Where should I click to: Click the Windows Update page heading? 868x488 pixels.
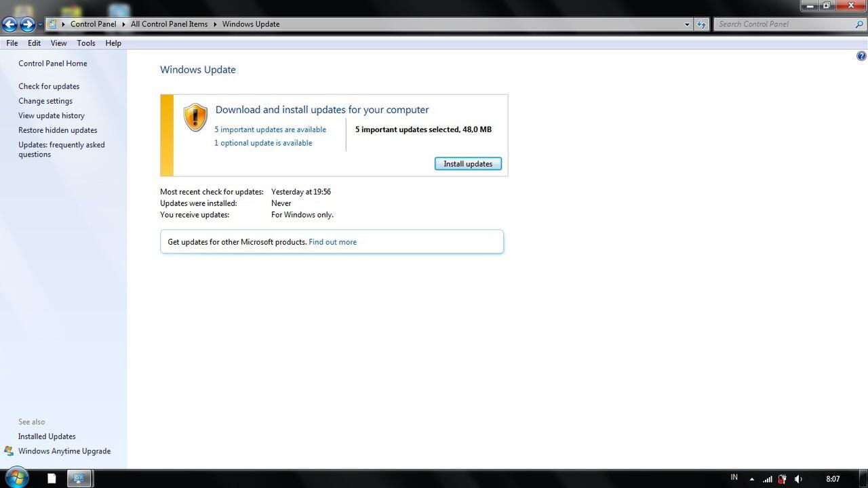[198, 70]
